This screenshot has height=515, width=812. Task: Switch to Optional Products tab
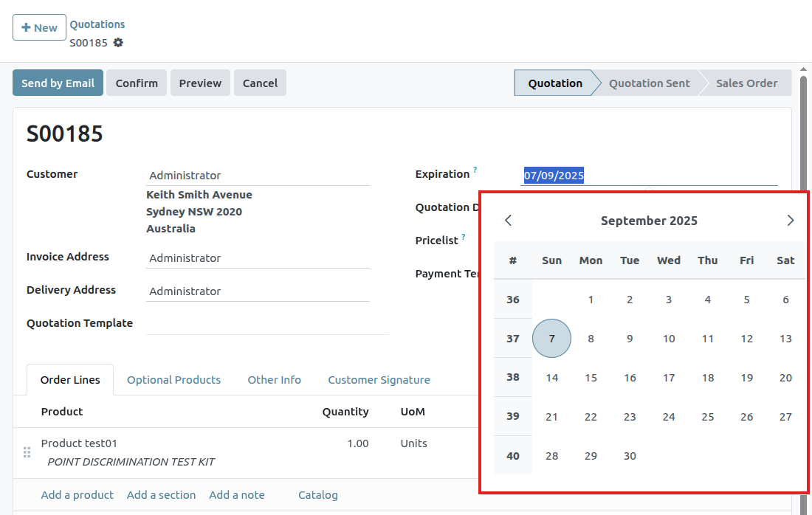coord(173,380)
